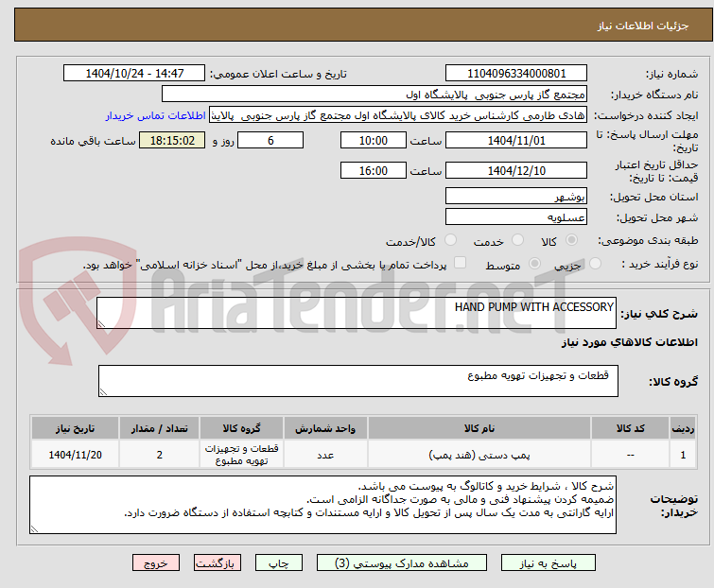Viewport: 714px width, 588px height.
Task: Click the خروج exit button
Action: coord(156,563)
